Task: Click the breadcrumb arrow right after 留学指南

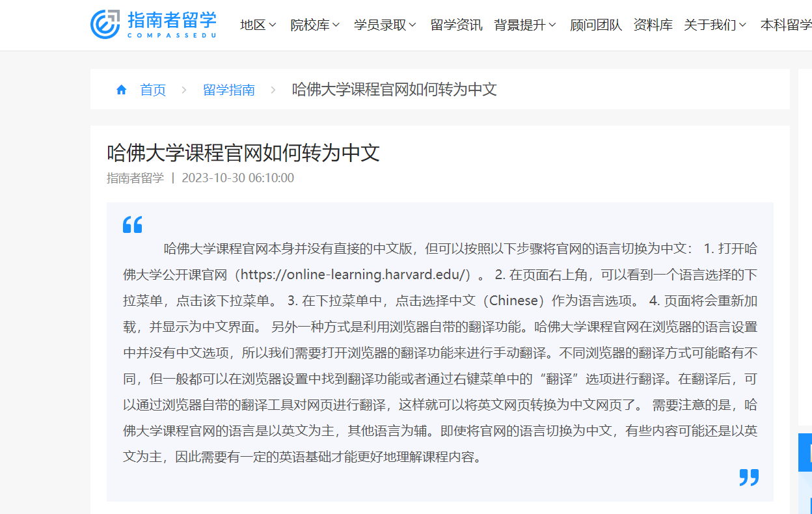Action: coord(273,90)
